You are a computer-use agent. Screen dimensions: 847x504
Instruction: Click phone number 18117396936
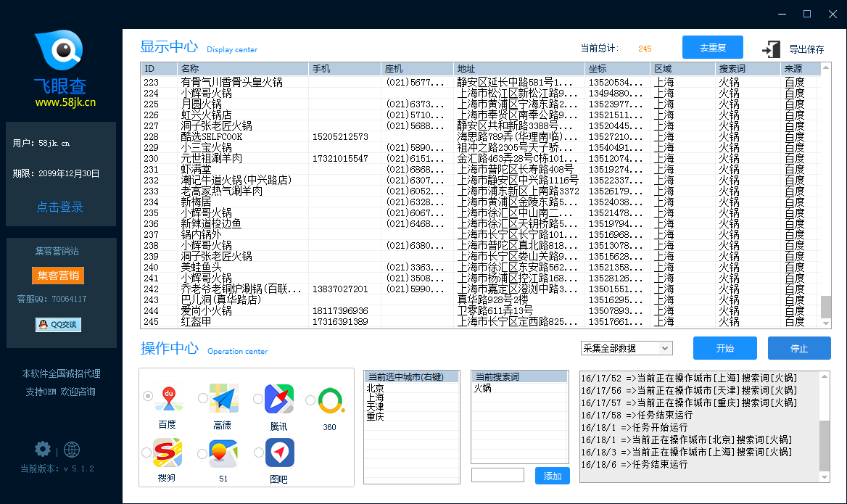click(x=340, y=310)
